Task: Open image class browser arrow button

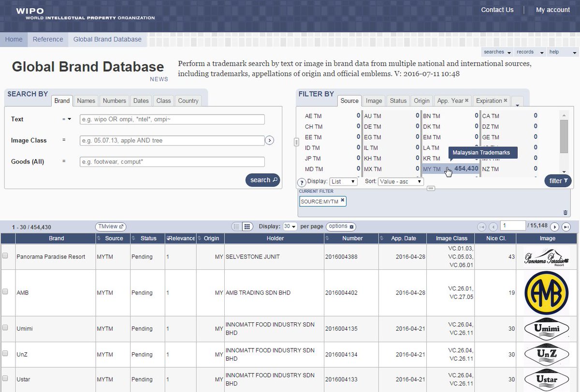Action: [270, 141]
